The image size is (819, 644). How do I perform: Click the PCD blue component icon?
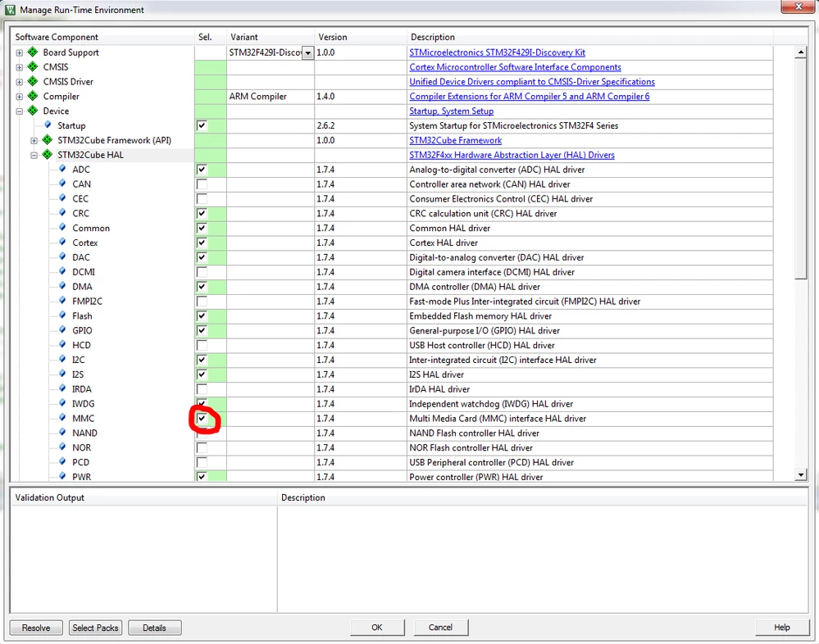[62, 460]
